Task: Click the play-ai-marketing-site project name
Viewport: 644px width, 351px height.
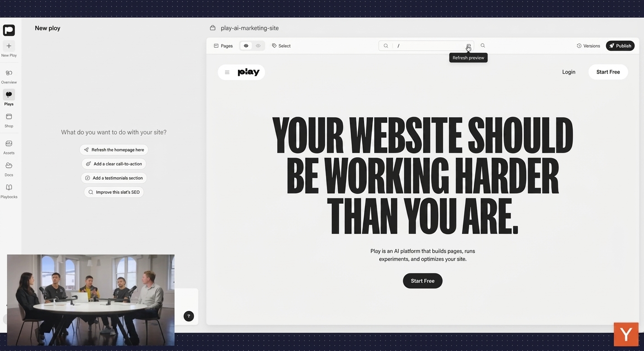Action: click(250, 28)
